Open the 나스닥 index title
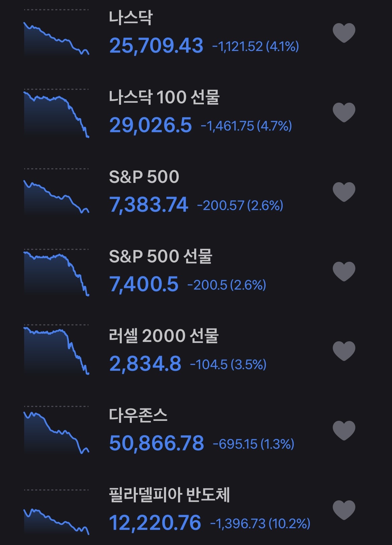This screenshot has width=392, height=545. point(131,18)
